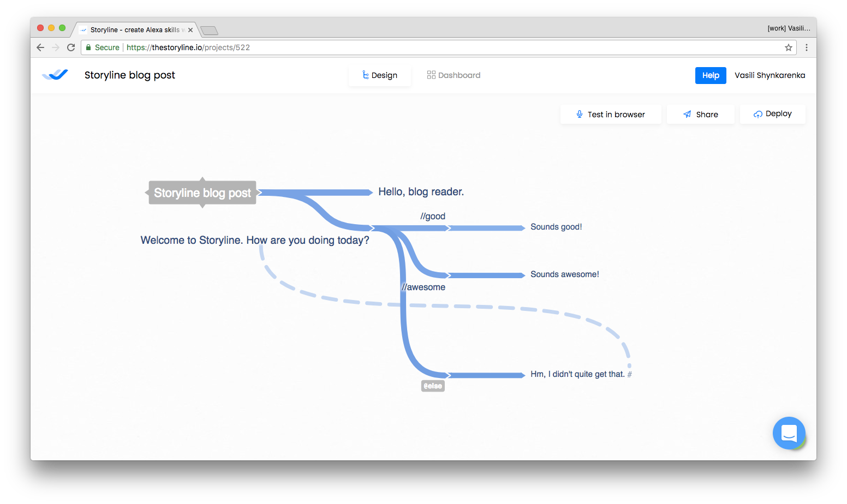Screen dimensions: 847x504
Task: Click the Storyline logo icon
Action: pos(55,75)
